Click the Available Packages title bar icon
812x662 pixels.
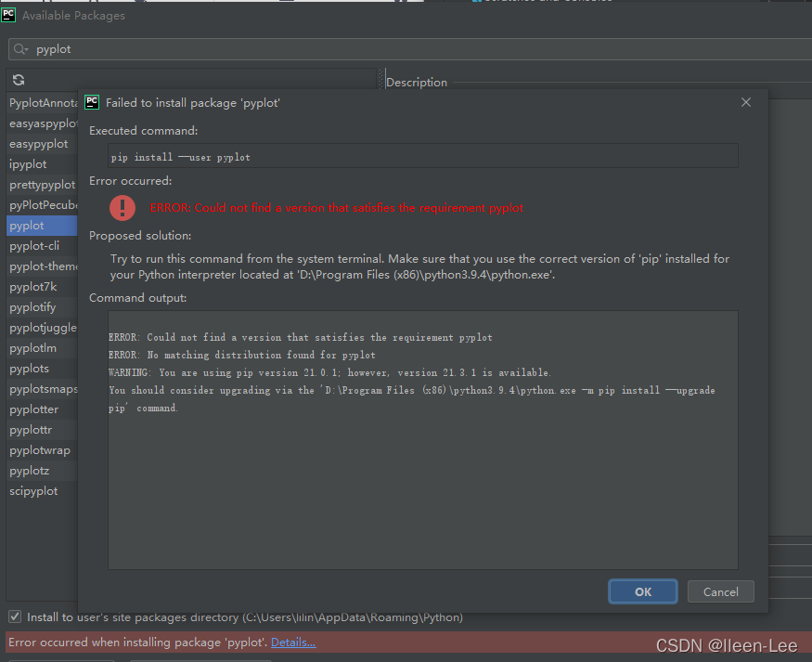point(11,15)
